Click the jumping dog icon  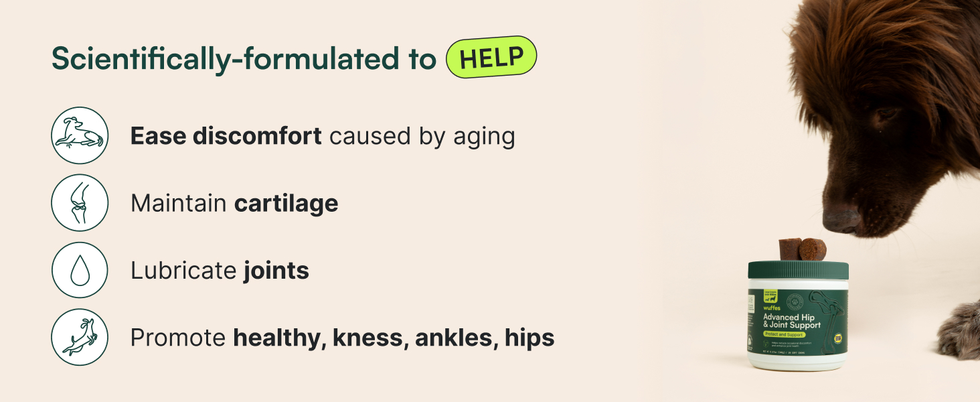click(x=80, y=337)
